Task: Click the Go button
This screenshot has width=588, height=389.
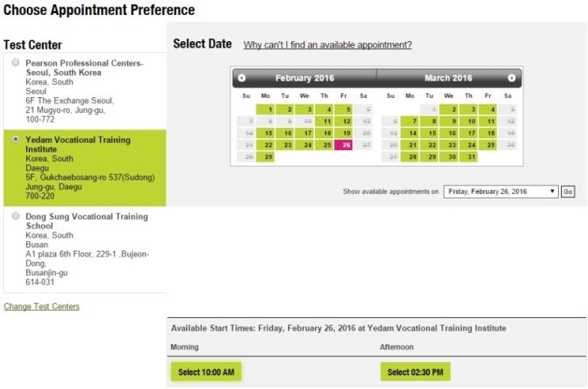Action: (567, 191)
